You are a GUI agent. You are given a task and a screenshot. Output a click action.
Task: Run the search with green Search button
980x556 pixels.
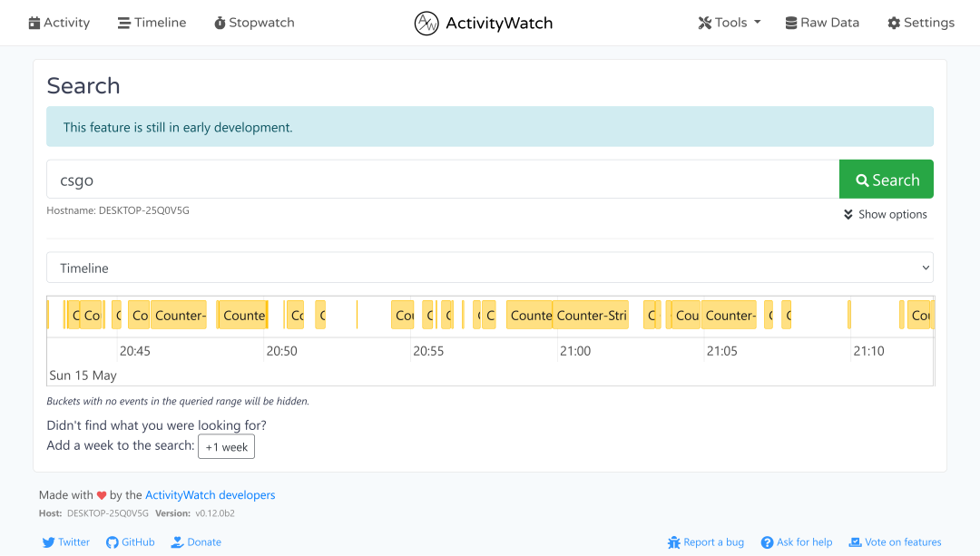[x=887, y=180]
